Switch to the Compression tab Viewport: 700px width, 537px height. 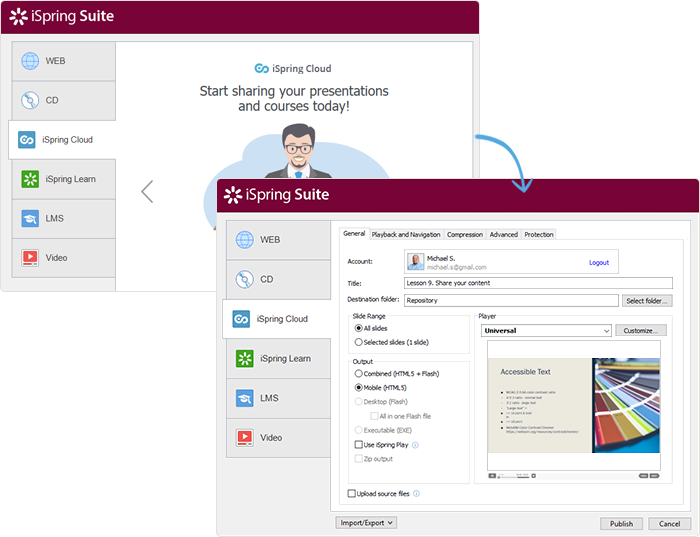pyautogui.click(x=465, y=234)
